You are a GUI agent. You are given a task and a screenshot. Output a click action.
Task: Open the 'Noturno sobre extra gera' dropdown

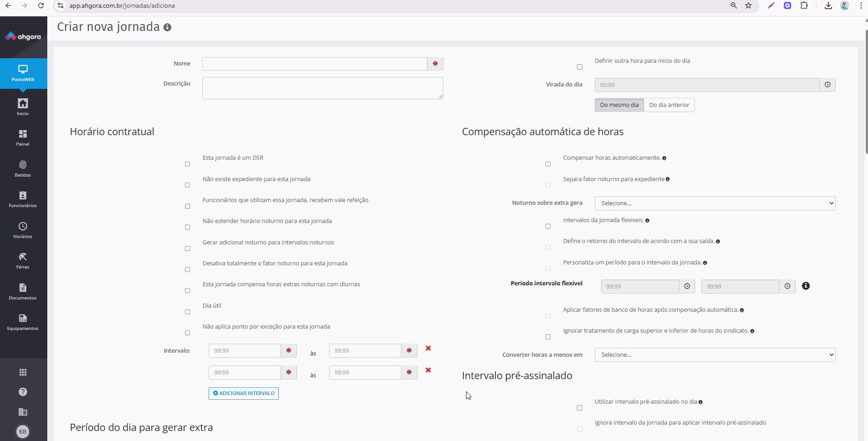[715, 203]
